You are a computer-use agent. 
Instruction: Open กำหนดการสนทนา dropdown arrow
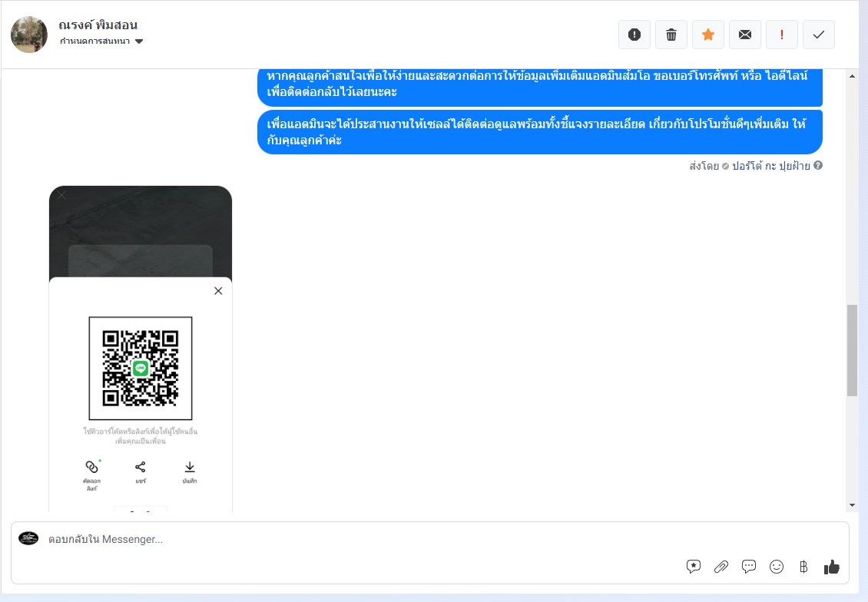coord(139,41)
